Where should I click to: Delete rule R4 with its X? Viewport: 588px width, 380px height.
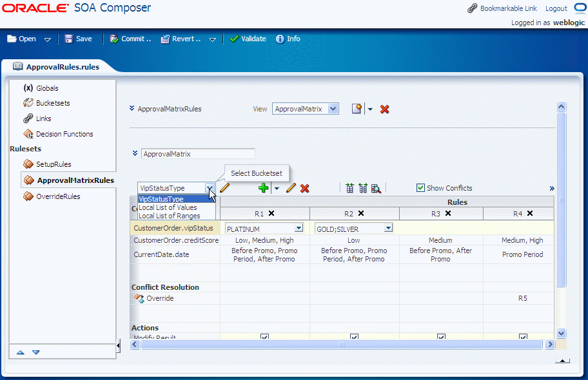530,213
